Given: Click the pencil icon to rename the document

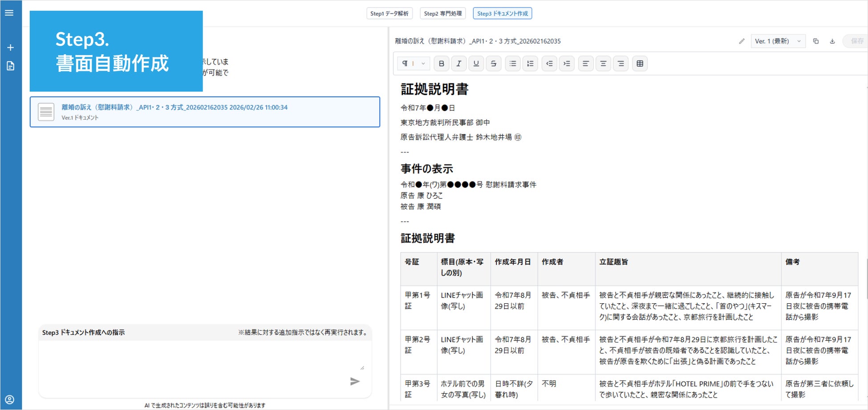Looking at the screenshot, I should click(742, 41).
